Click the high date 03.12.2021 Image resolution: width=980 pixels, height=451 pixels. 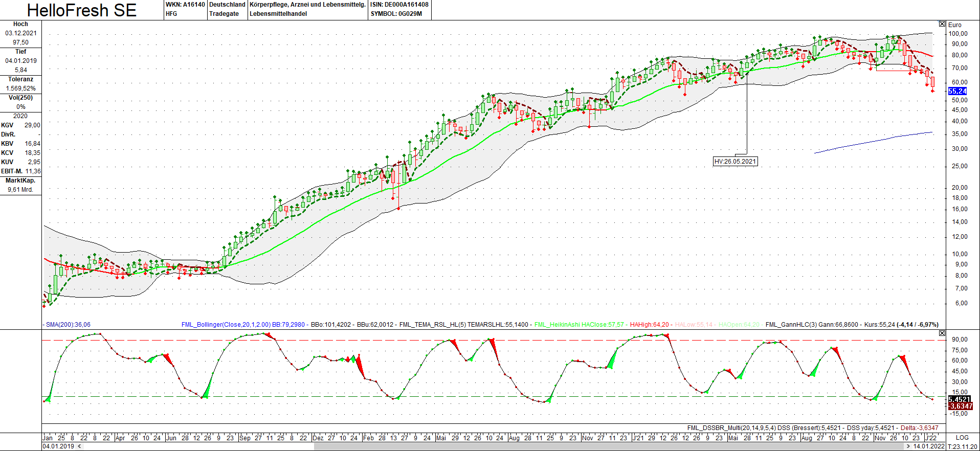pos(21,33)
